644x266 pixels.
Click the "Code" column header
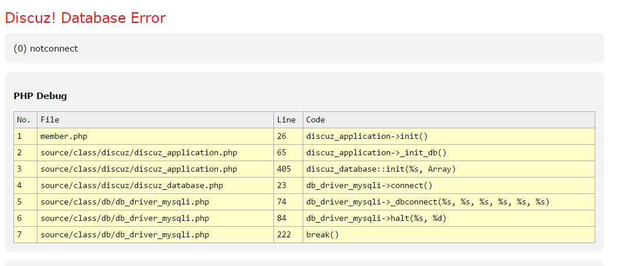tap(316, 120)
